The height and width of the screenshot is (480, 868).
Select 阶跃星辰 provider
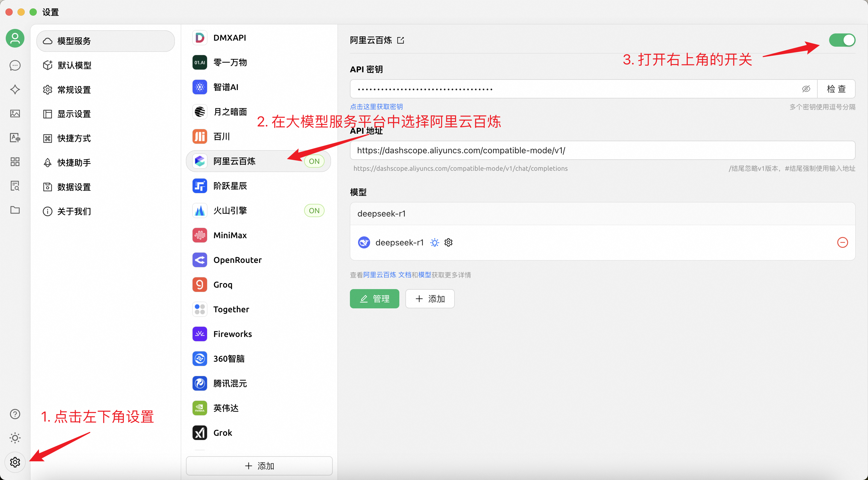pos(259,186)
